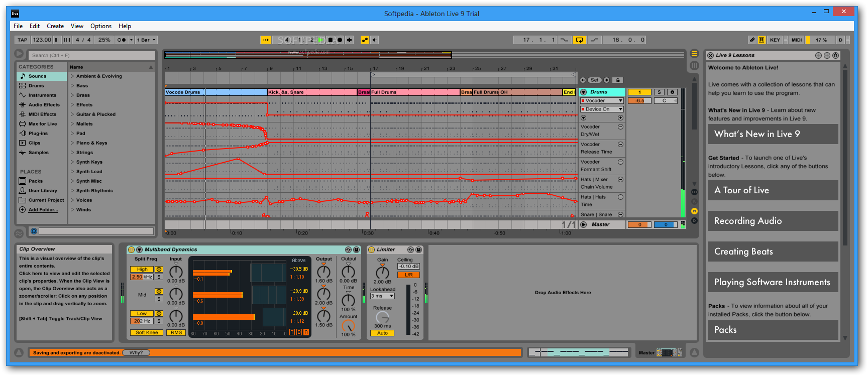This screenshot has height=376, width=868.
Task: Toggle the Limiter device activator
Action: coord(372,249)
